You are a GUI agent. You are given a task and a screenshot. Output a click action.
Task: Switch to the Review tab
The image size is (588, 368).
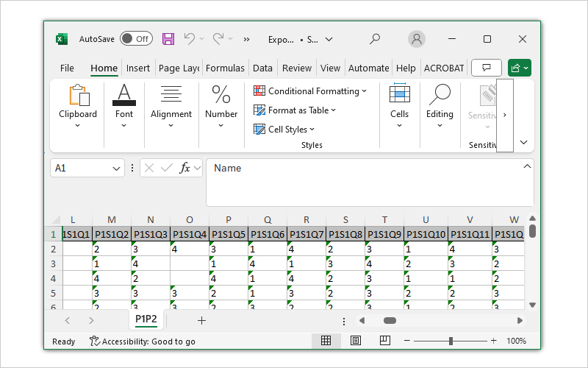pyautogui.click(x=297, y=68)
